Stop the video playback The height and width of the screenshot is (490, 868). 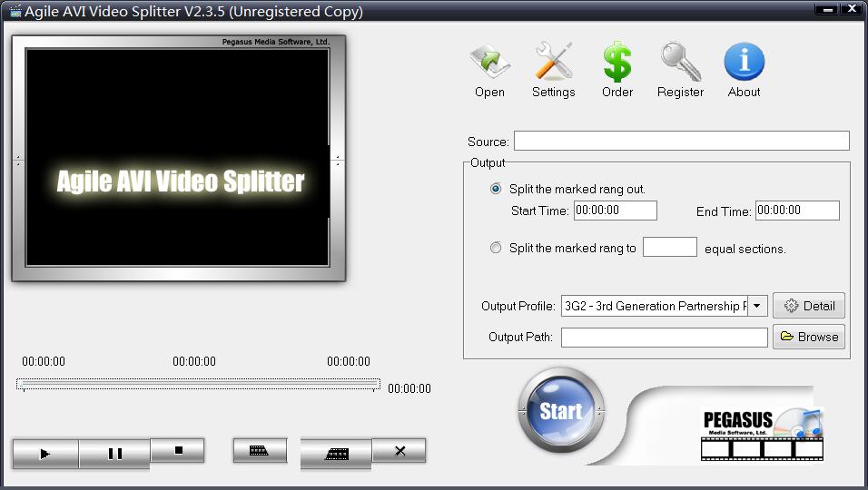[178, 450]
